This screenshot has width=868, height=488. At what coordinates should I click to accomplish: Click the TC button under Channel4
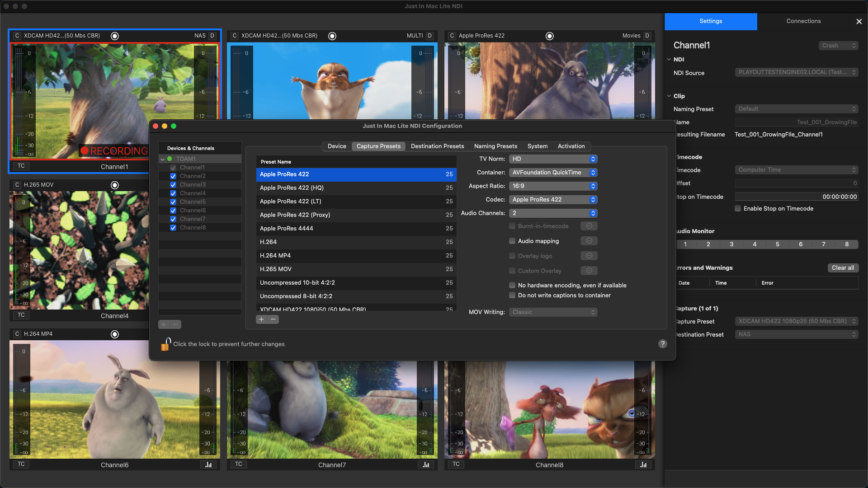(21, 315)
